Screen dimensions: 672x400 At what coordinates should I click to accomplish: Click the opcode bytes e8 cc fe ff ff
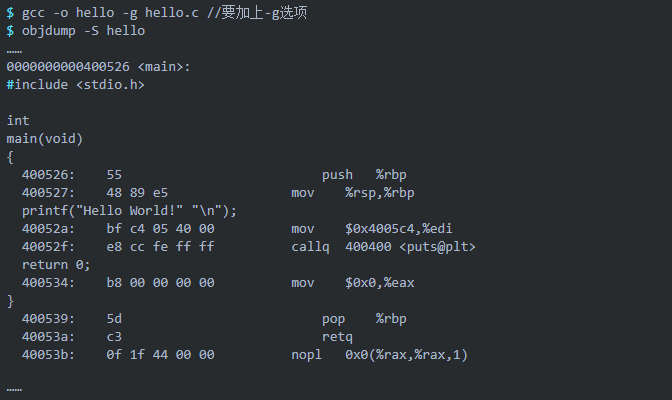click(x=160, y=246)
